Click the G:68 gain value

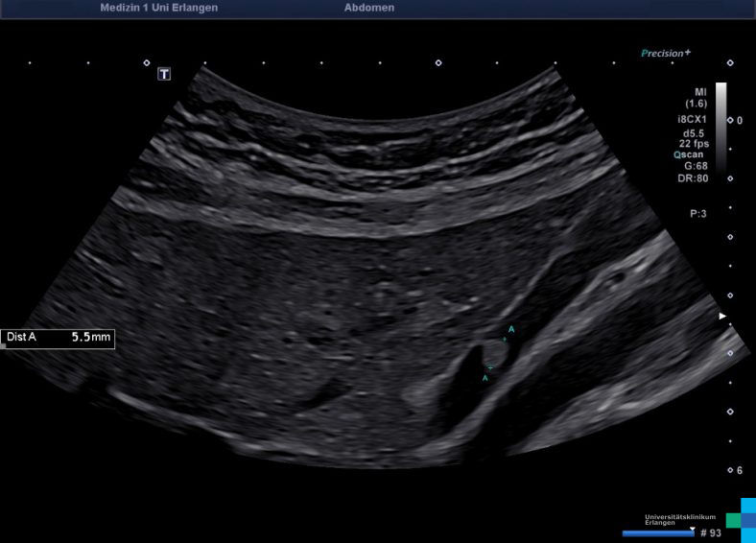[x=696, y=166]
